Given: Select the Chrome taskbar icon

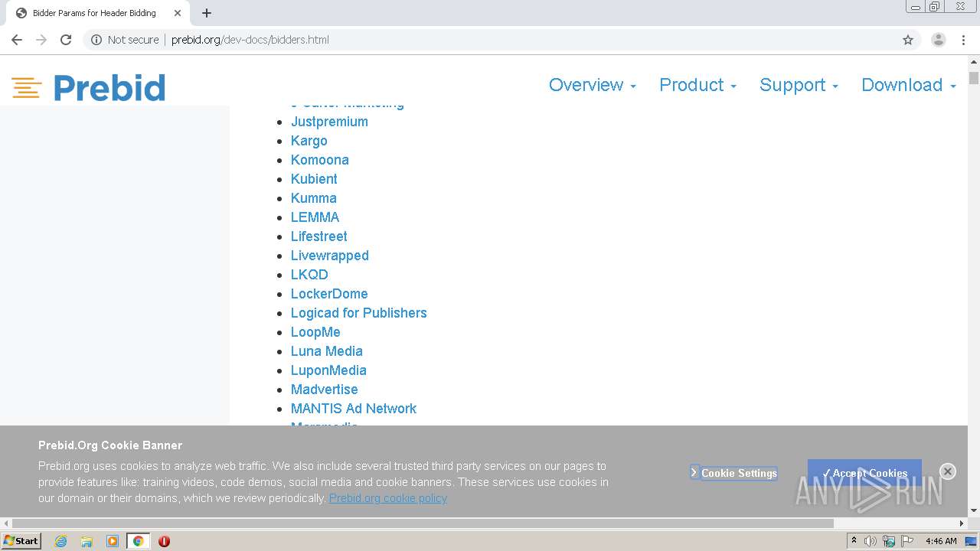Looking at the screenshot, I should pos(139,541).
